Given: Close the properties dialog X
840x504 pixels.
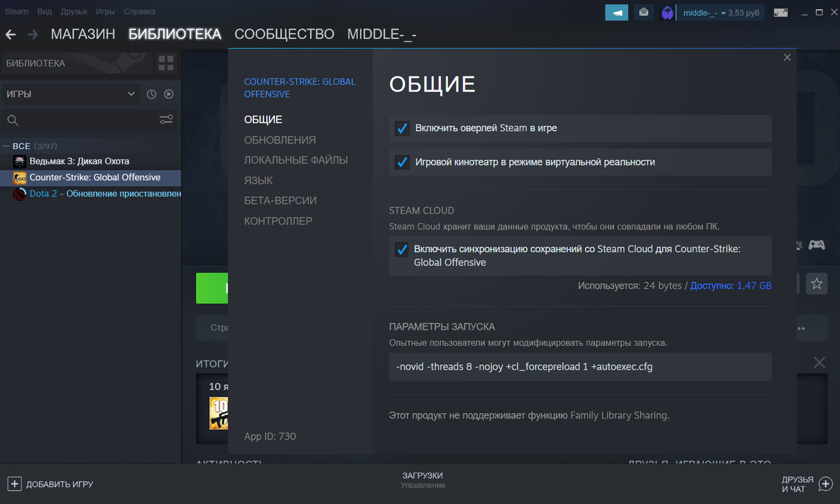Looking at the screenshot, I should tap(787, 57).
